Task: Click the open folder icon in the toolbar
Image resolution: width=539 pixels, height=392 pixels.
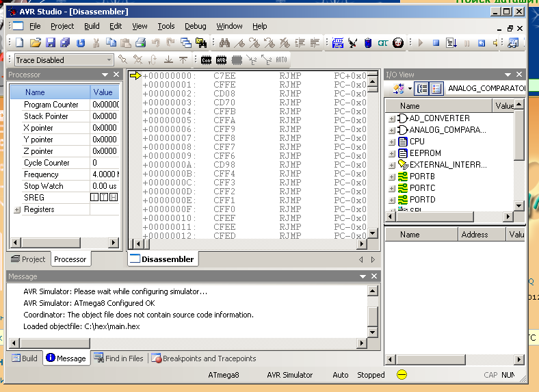Action: [35, 42]
